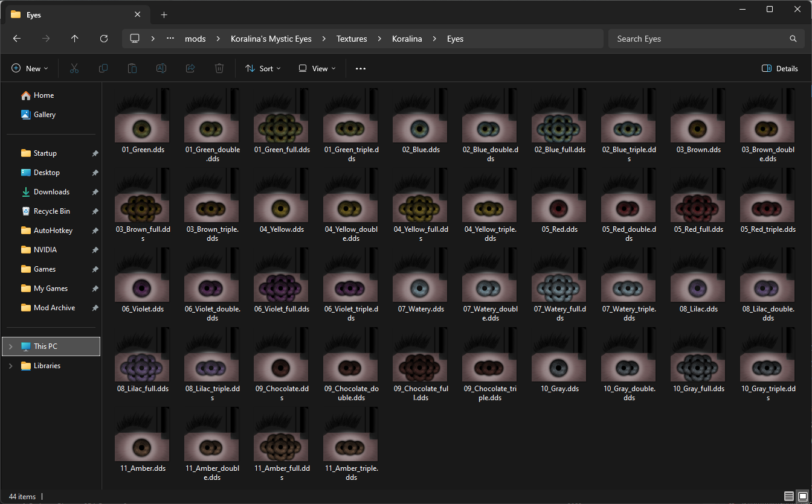
Task: Select the Eyes window tab
Action: (x=76, y=14)
